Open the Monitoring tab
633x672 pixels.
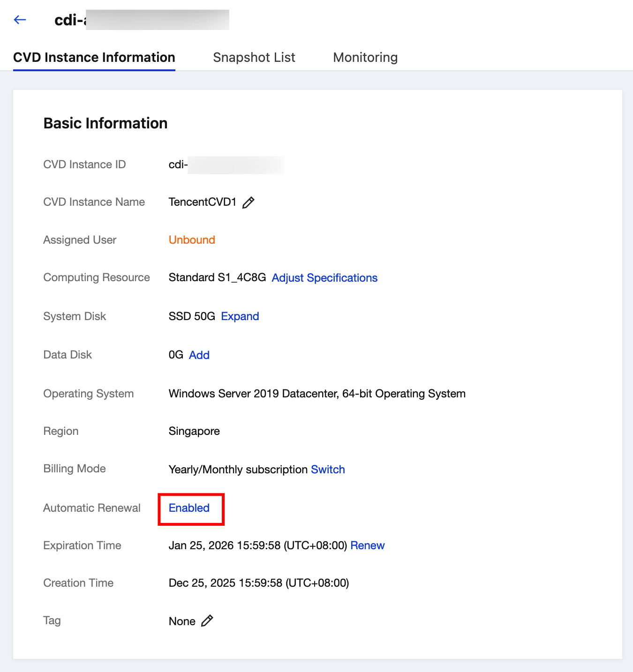(365, 58)
